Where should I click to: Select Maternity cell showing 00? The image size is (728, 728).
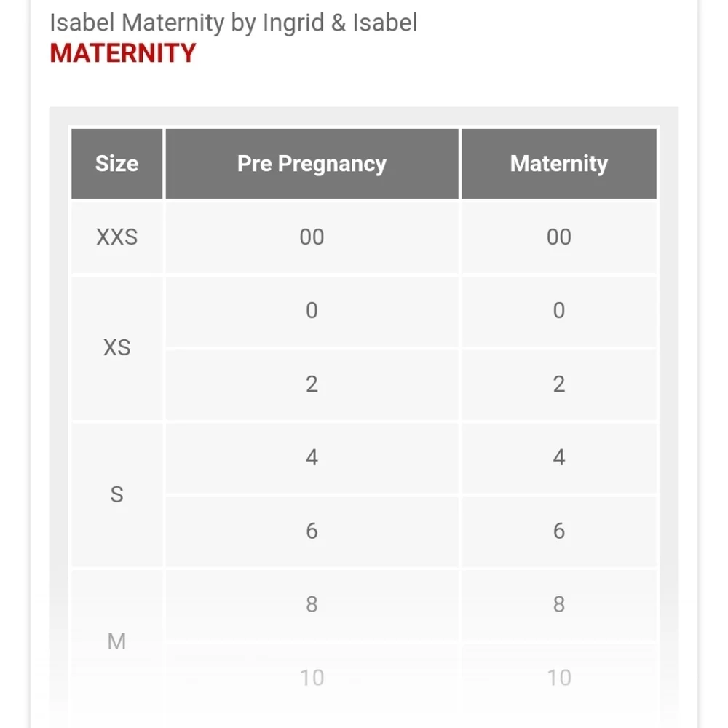(558, 237)
